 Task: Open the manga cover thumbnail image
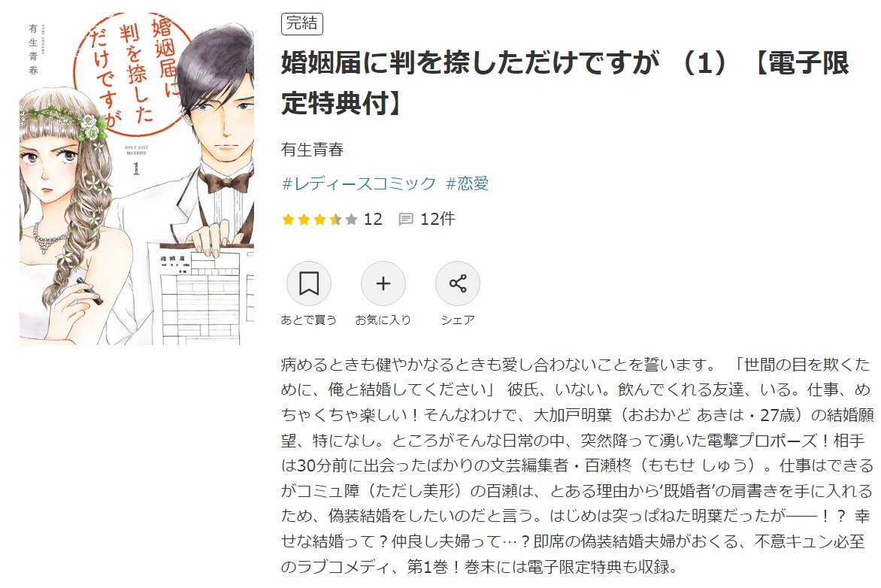pos(137,179)
